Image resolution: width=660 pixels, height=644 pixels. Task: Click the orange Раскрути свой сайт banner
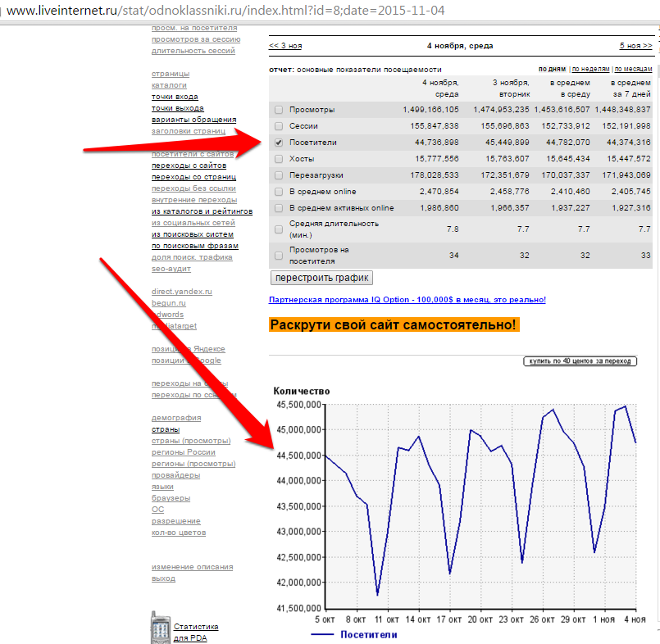pos(394,325)
